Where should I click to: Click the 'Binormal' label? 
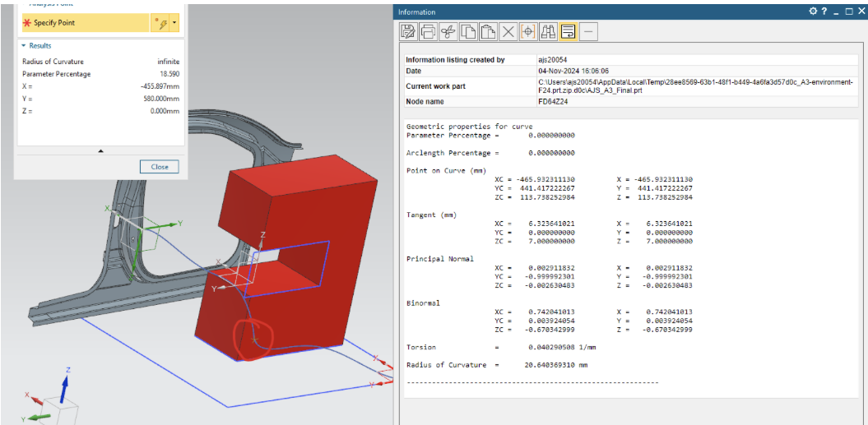click(424, 303)
